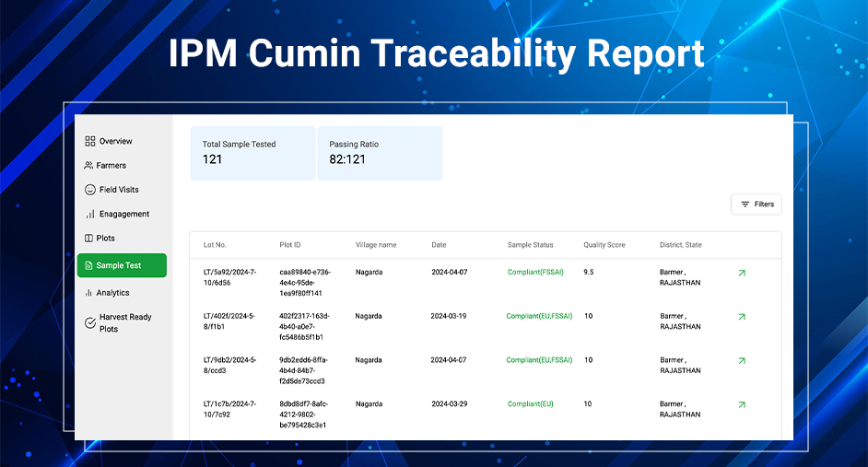Open lot LT/5a92 details via arrow icon
Viewport: 868px width, 467px height.
click(742, 273)
